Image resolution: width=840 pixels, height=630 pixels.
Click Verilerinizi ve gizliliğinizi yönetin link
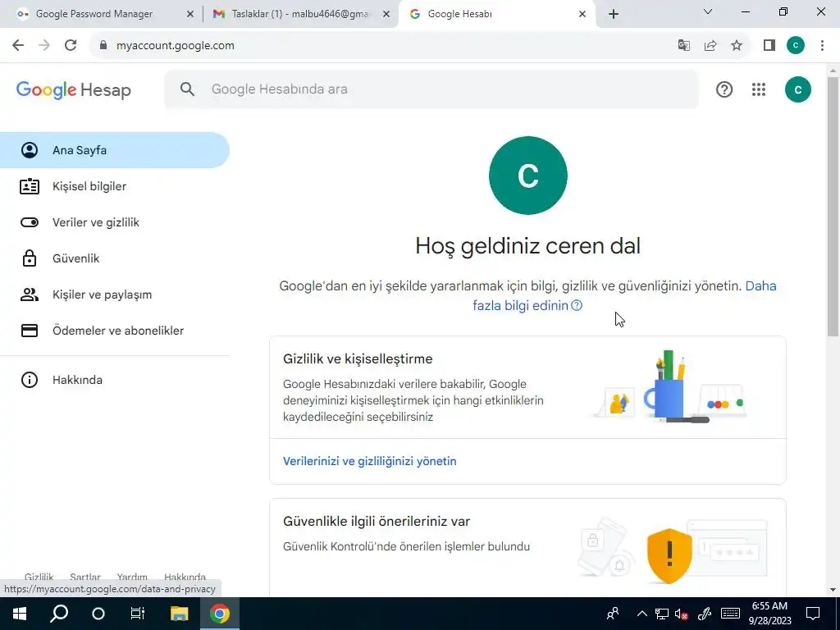click(370, 461)
